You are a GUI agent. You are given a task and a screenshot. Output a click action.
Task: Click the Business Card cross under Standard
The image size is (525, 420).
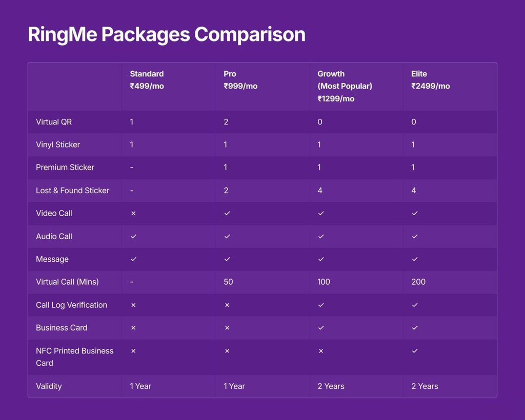[x=133, y=328]
